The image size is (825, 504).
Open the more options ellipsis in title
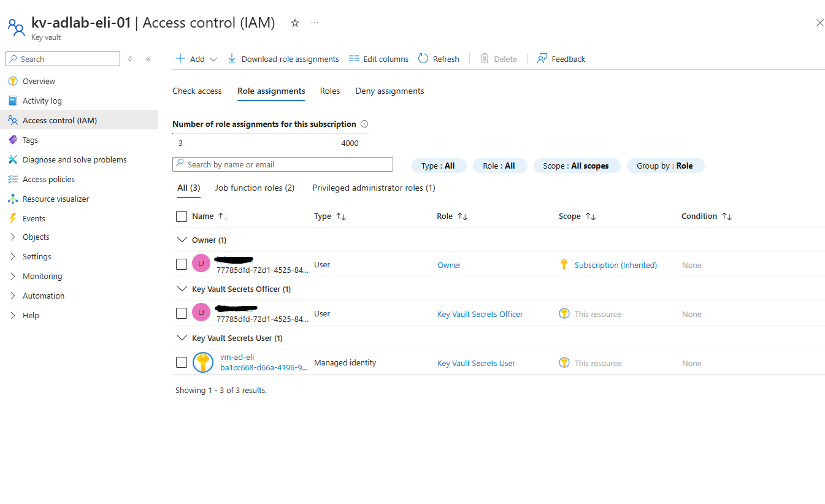click(315, 23)
